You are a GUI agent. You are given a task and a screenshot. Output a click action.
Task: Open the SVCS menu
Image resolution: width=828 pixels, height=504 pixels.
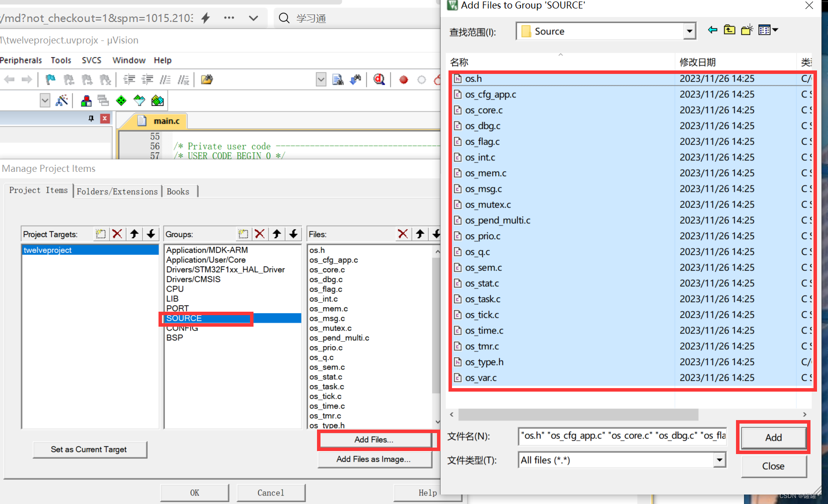[x=91, y=60]
